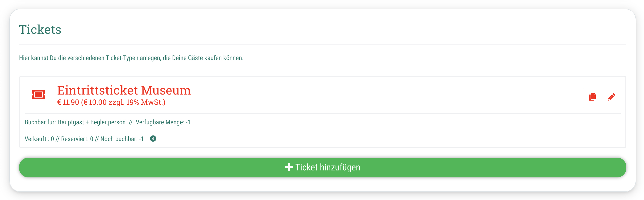Click the Verkauft : 0 counter
Image resolution: width=644 pixels, height=200 pixels.
[x=39, y=139]
